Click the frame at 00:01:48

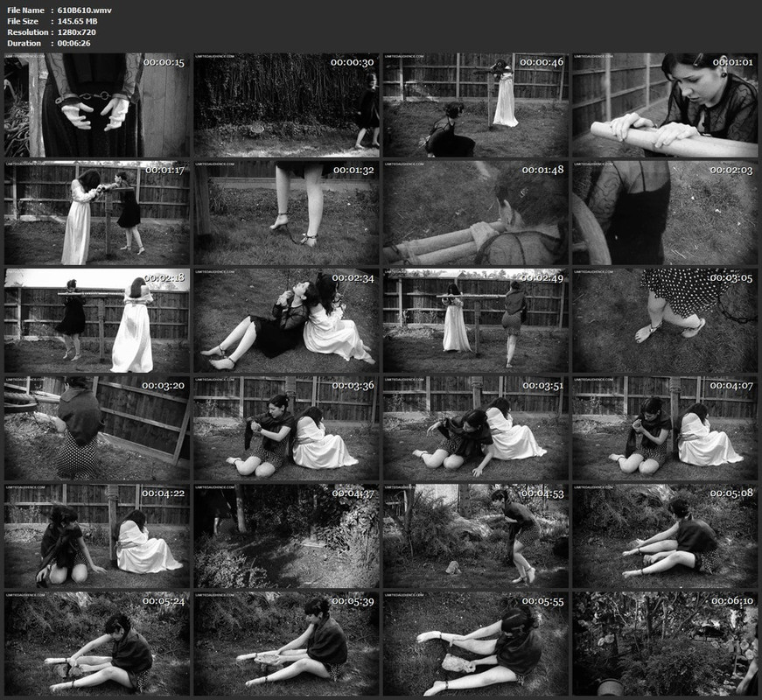476,213
